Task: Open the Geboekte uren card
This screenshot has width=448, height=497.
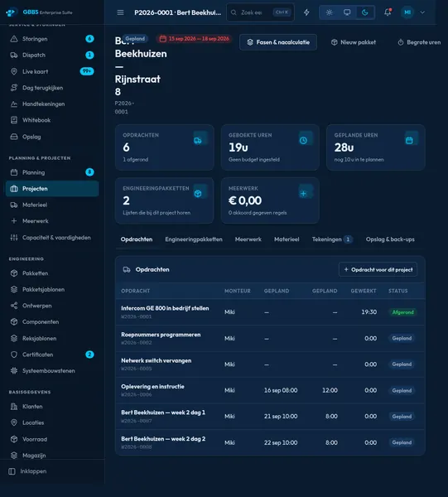Action: [x=270, y=147]
